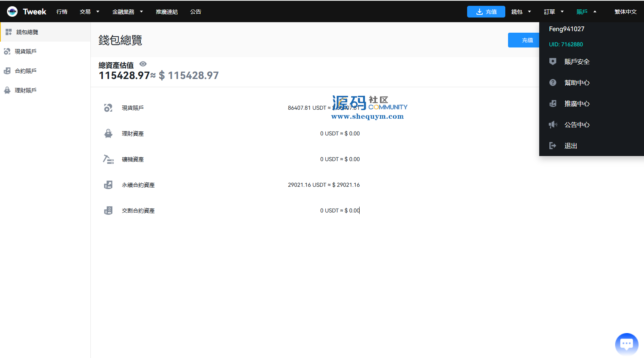
Task: Click the Tweek logo icon
Action: click(x=12, y=12)
